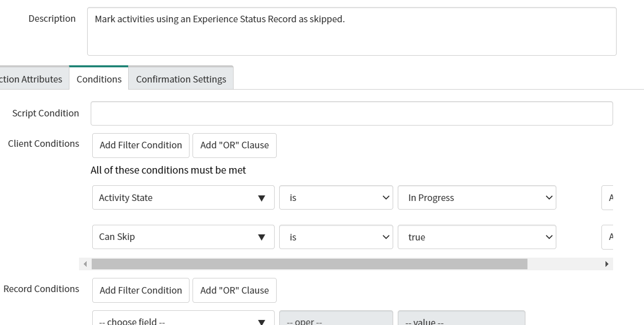Open the Activity State field selector dropdown
Viewport: 644px width, 325px height.
click(182, 197)
